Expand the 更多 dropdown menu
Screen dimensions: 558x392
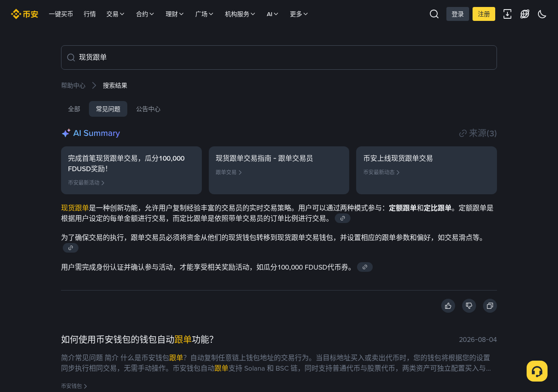click(x=299, y=14)
